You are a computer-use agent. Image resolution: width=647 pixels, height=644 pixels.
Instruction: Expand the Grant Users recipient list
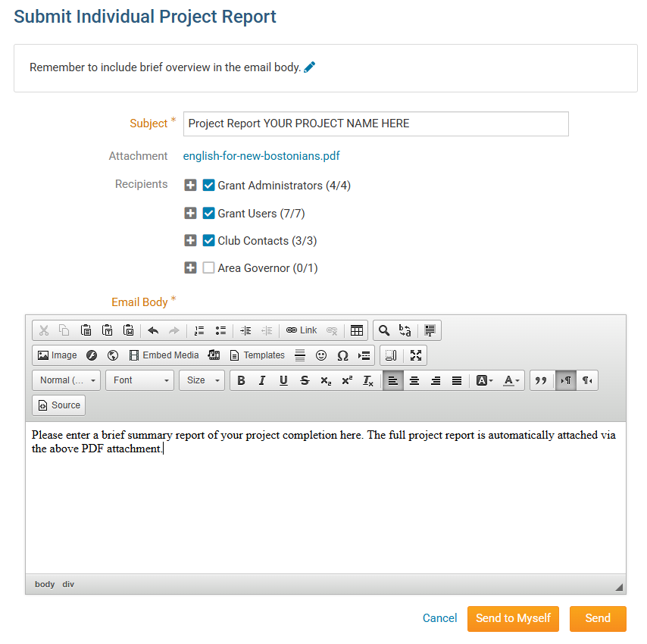(x=191, y=213)
